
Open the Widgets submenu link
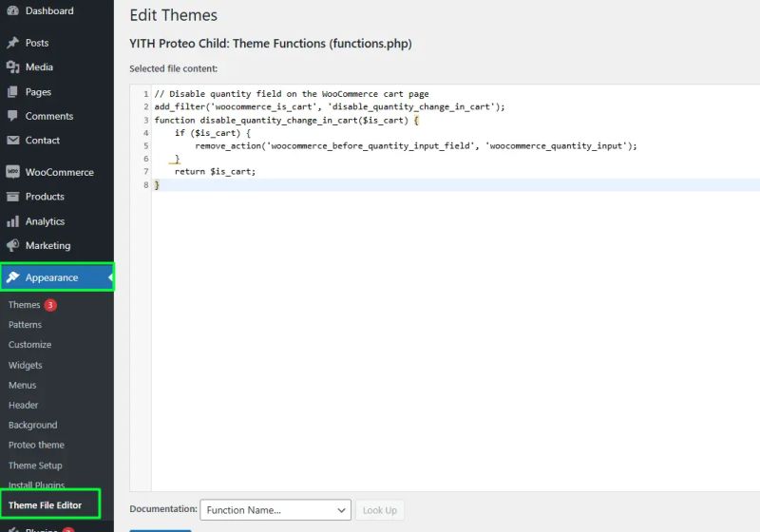pos(26,365)
